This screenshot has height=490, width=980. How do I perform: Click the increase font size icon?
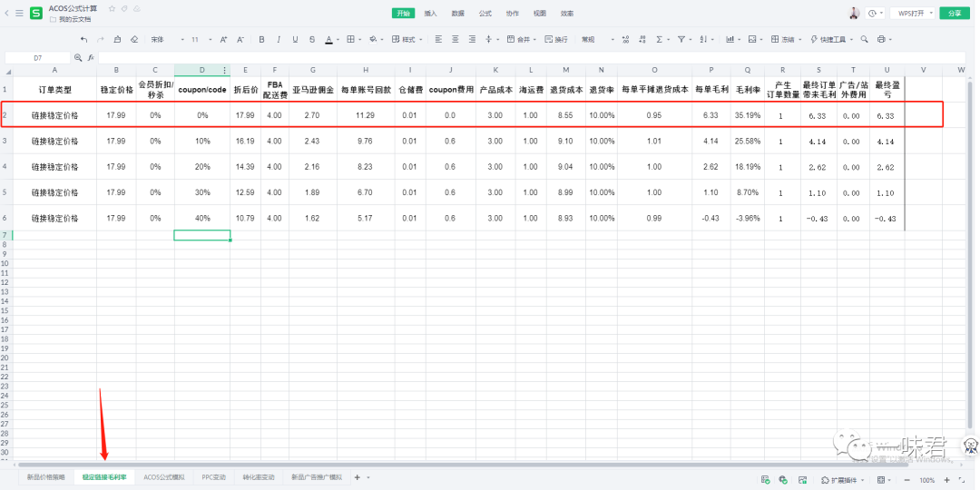[223, 40]
